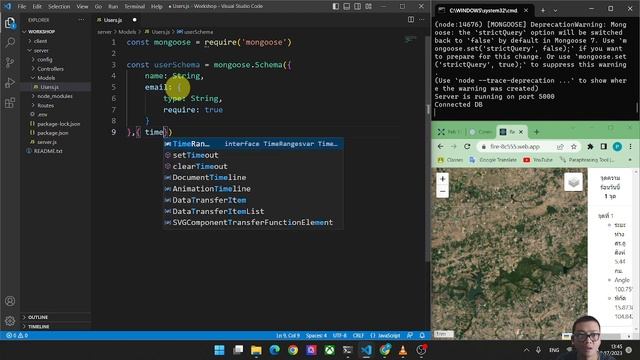Open the Chrome side panel icon
Viewport: 640px width, 360px height.
[604, 147]
